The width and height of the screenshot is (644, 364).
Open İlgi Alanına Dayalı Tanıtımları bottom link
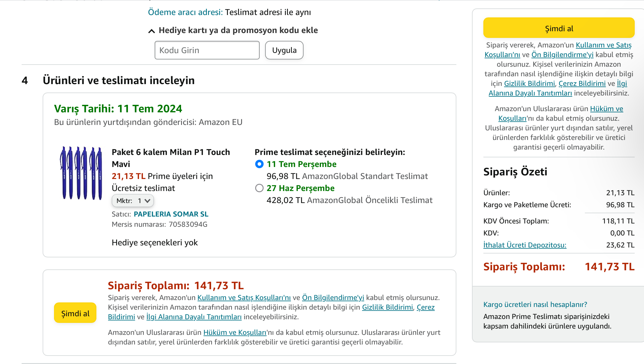tap(194, 317)
